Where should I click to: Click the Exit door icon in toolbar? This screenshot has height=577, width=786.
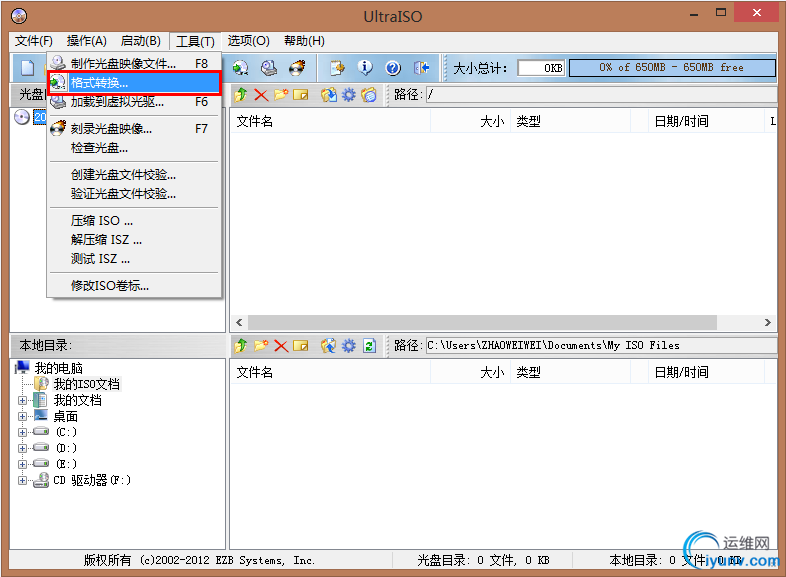point(422,68)
